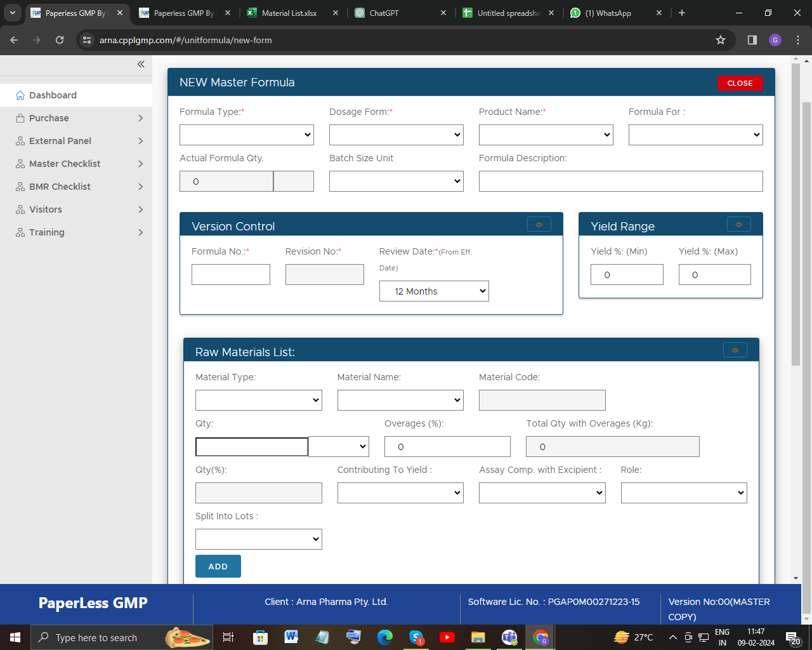Switch to Material List.xlsx tab

pos(289,13)
